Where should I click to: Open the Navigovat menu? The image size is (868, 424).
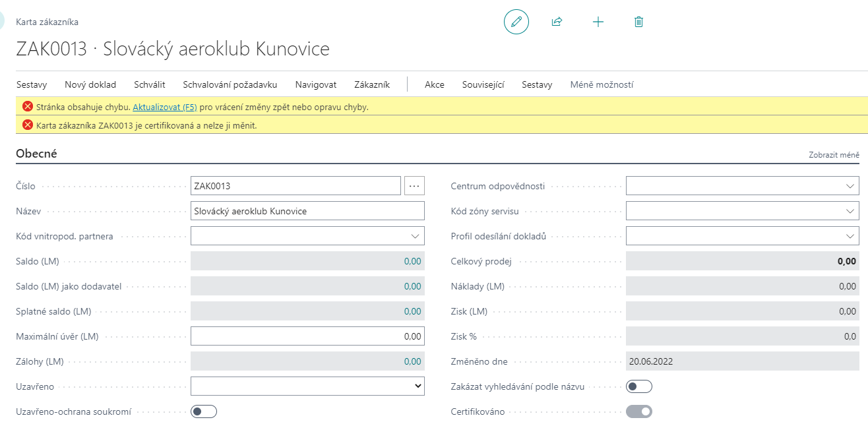click(x=316, y=84)
